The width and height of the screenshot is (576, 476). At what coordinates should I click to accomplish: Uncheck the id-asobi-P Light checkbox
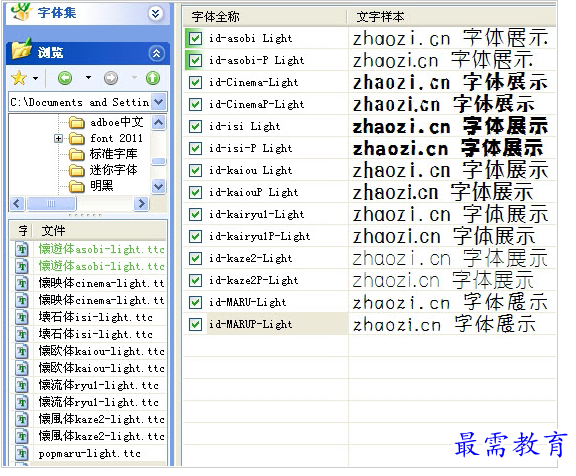[195, 60]
